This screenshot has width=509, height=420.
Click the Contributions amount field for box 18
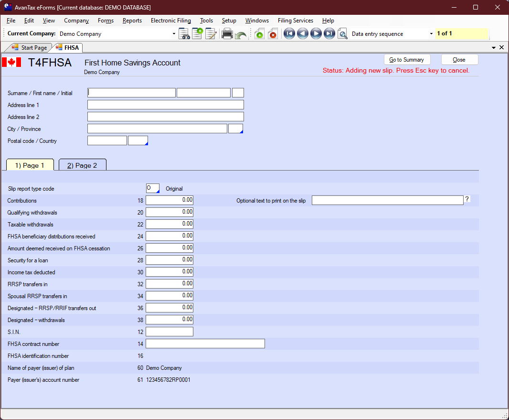pyautogui.click(x=170, y=200)
